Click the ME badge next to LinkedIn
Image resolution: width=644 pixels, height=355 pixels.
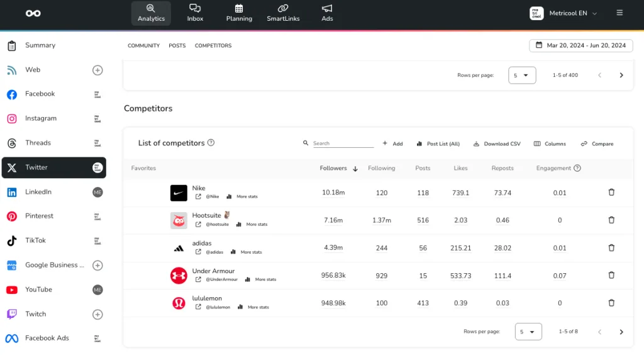97,193
